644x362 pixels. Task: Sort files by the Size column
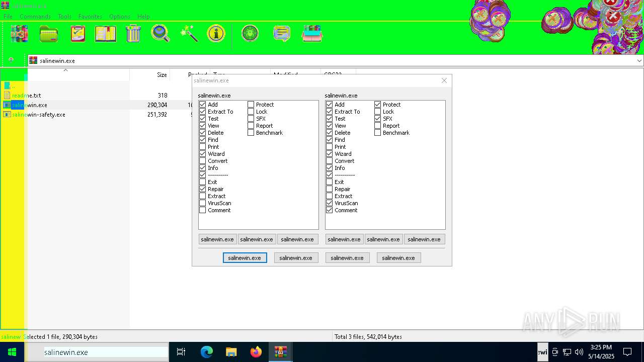(x=162, y=74)
